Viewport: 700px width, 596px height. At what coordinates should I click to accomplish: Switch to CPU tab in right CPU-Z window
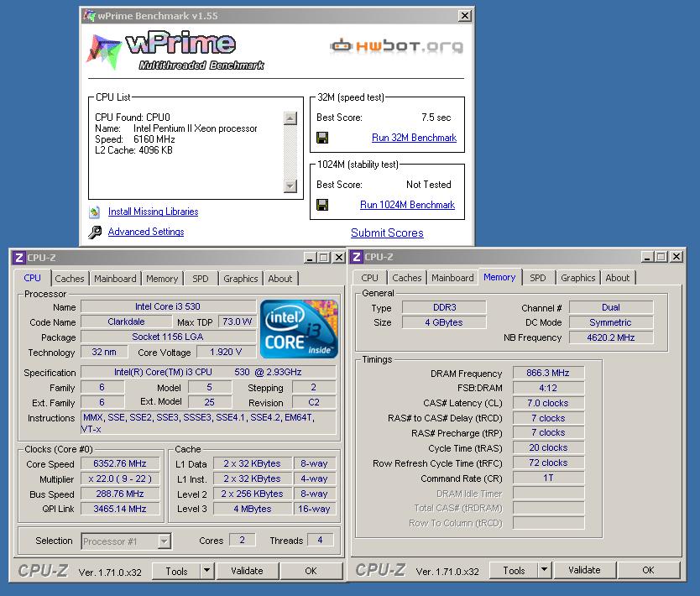[369, 278]
